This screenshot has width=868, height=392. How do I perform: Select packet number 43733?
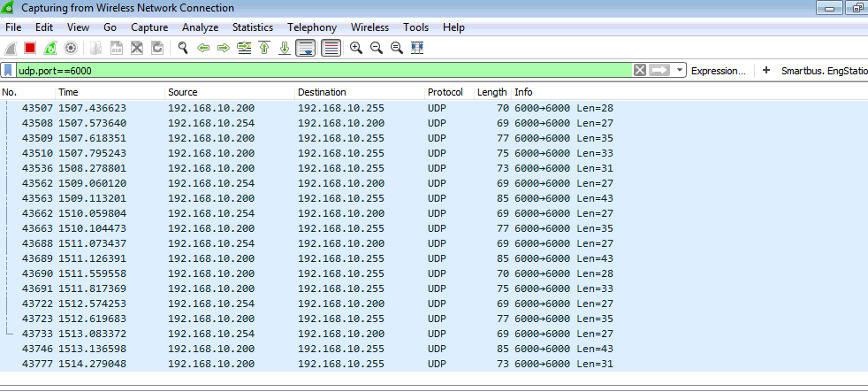[434, 334]
